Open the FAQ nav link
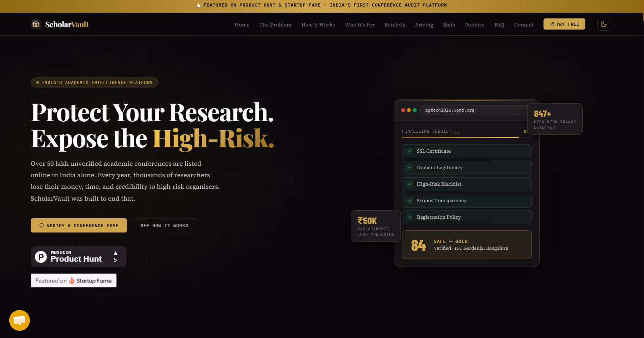This screenshot has width=644, height=338. (499, 25)
